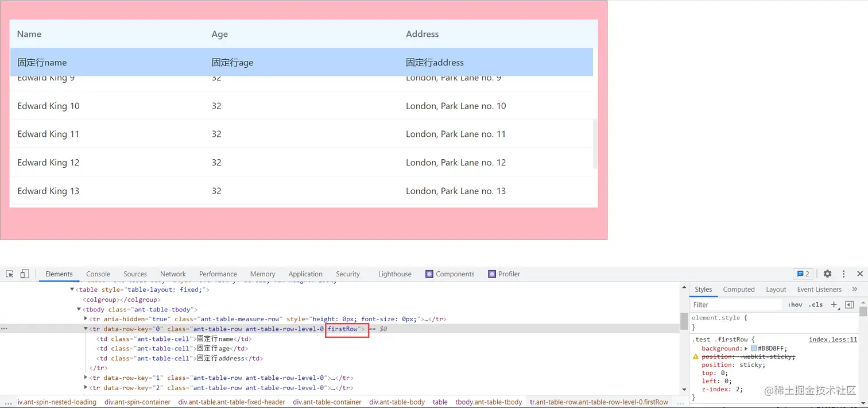This screenshot has height=408, width=868.
Task: Click the Age column header
Action: (220, 34)
